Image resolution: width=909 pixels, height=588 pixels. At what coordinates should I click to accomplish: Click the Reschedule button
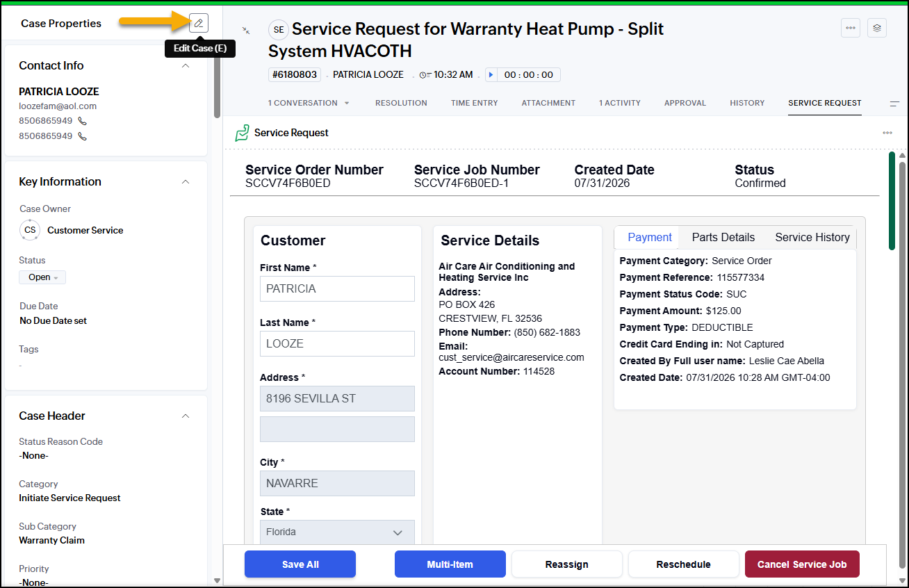[684, 564]
